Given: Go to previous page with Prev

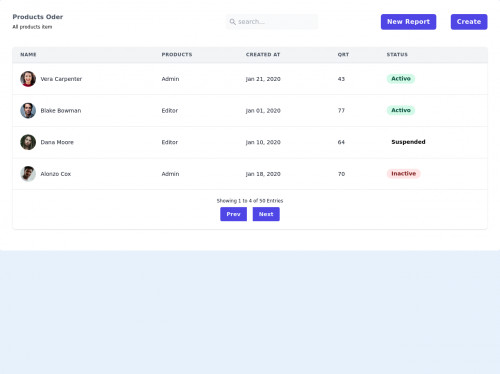Looking at the screenshot, I should click(x=233, y=214).
